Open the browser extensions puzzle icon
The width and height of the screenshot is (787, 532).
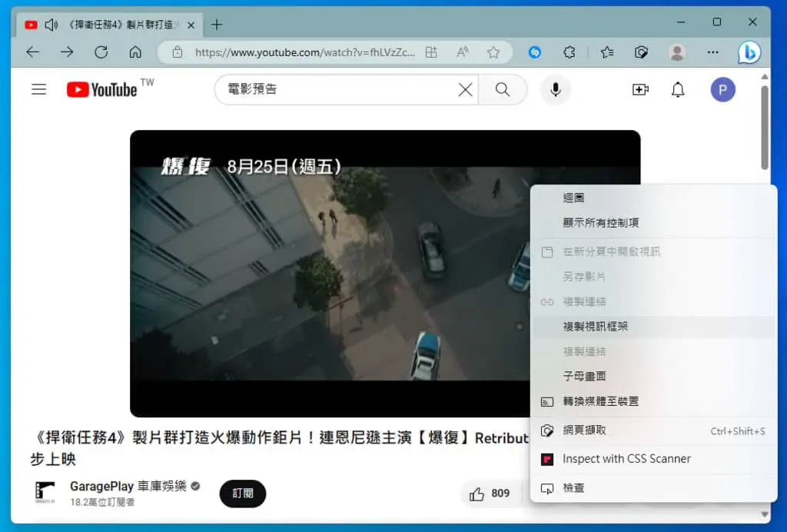pyautogui.click(x=569, y=52)
